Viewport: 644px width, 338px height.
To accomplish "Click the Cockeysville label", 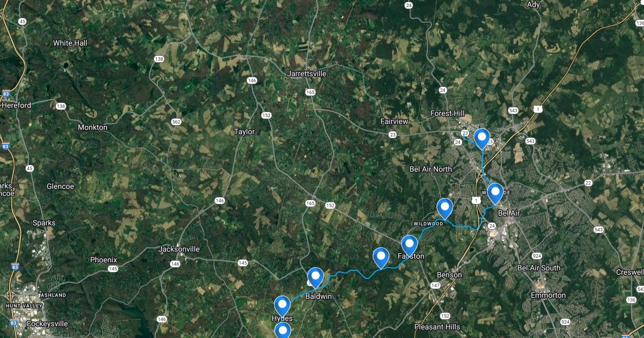I will [x=46, y=324].
